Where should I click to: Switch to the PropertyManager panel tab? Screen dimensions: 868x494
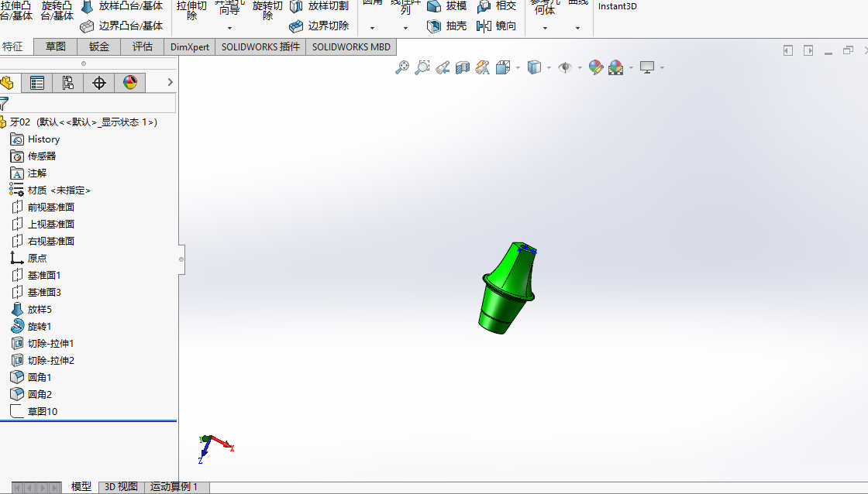point(37,83)
